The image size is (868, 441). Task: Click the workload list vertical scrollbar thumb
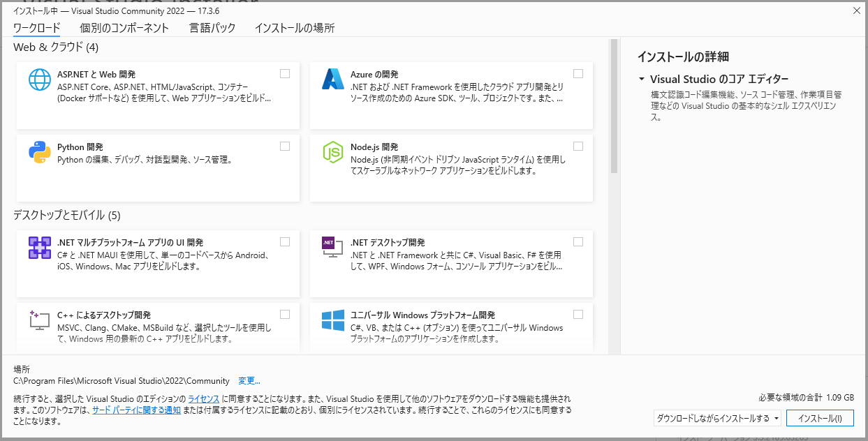click(x=614, y=106)
